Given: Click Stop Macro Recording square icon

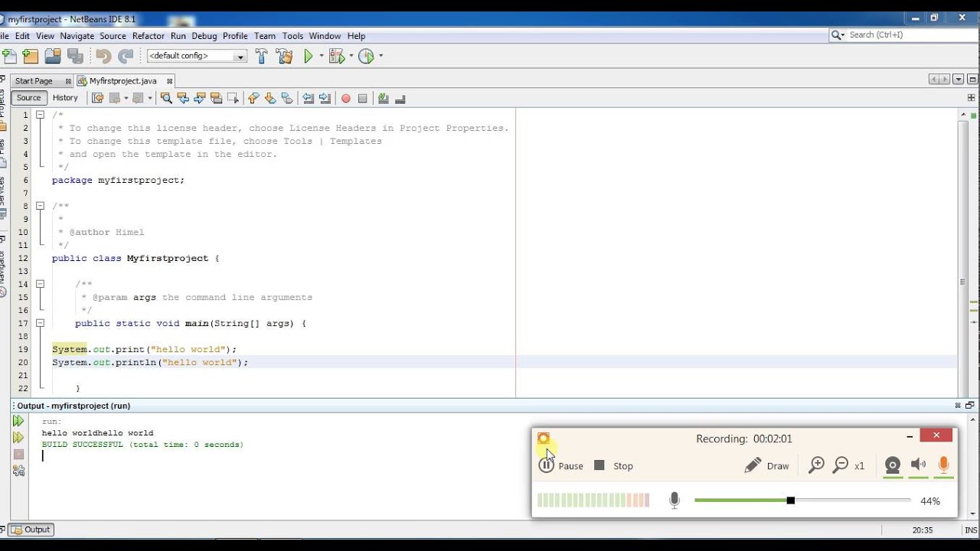Looking at the screenshot, I should 363,98.
